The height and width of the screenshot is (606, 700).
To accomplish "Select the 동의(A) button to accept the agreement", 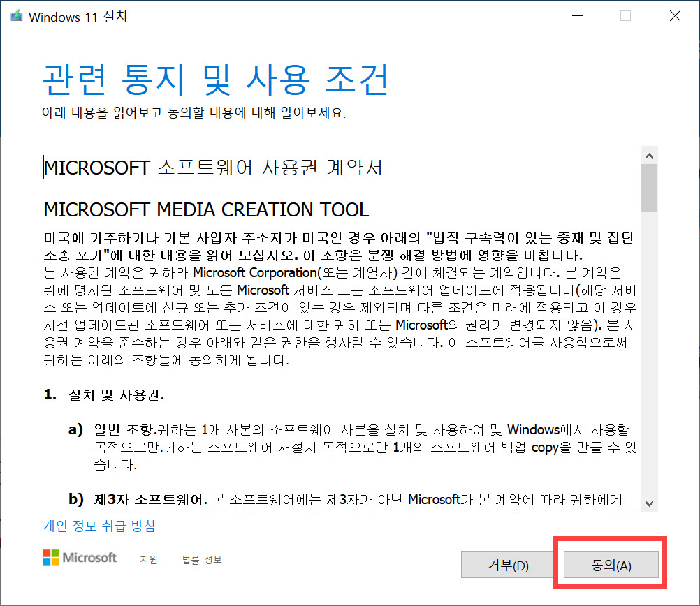I will click(610, 564).
